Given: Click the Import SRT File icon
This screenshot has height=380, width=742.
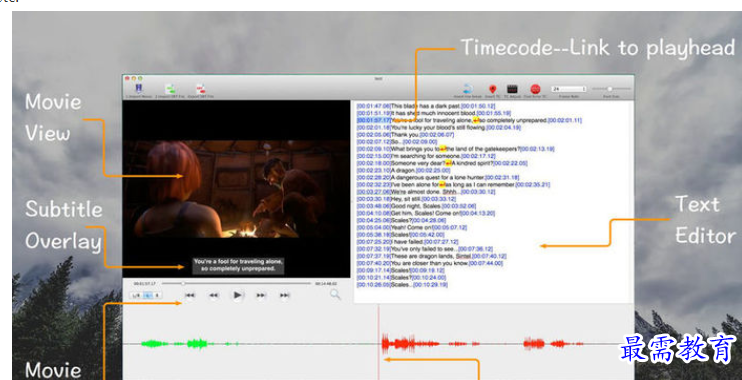Looking at the screenshot, I should coord(169,88).
